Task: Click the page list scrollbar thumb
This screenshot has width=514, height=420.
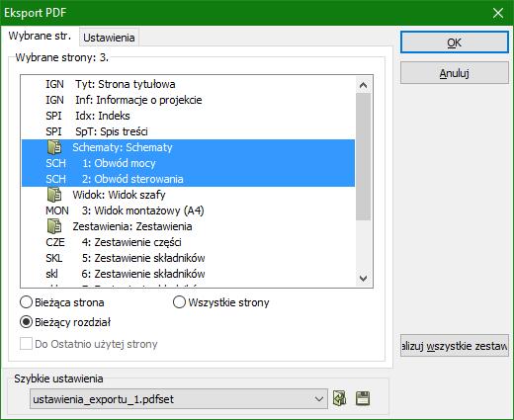Action: point(364,156)
